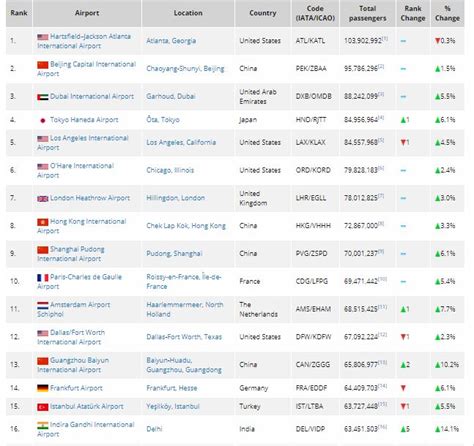The width and height of the screenshot is (474, 446).
Task: Follow the London Heathrow Airport link
Action: (x=90, y=198)
